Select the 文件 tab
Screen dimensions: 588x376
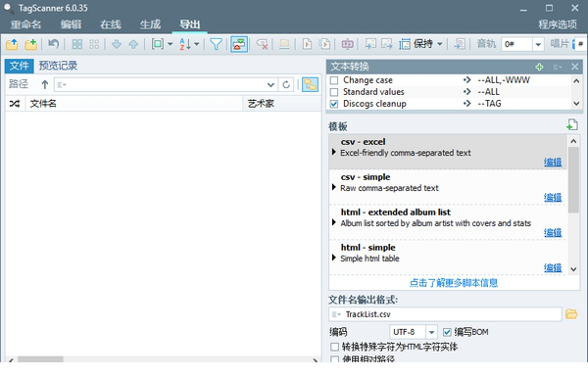tap(20, 66)
